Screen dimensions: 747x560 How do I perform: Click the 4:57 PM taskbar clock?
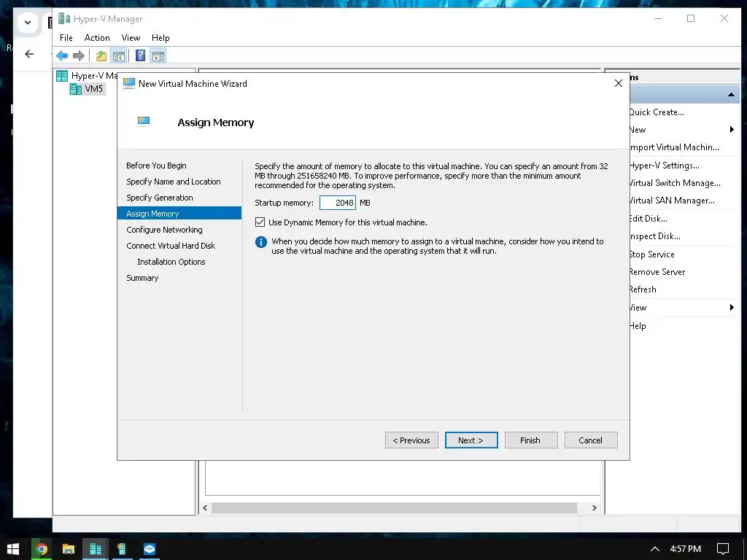click(686, 549)
